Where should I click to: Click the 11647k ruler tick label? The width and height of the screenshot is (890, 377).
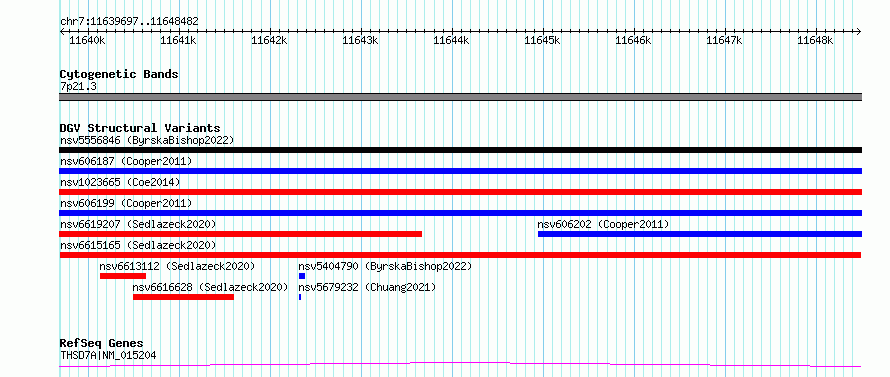tap(724, 40)
